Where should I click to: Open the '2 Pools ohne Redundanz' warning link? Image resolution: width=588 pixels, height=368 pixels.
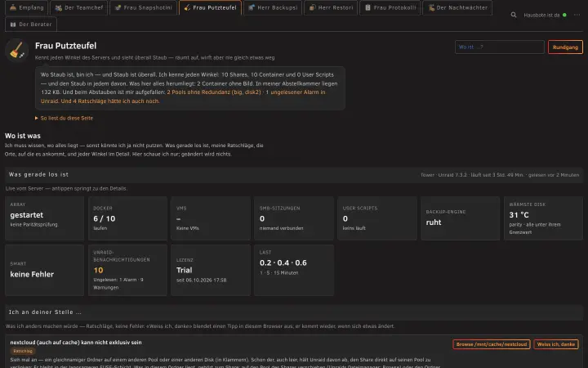[x=213, y=92]
